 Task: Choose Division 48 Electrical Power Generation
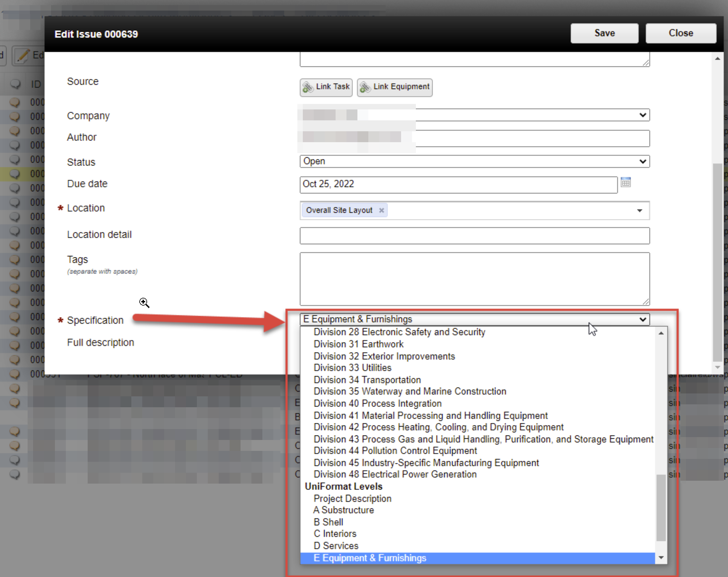[395, 474]
